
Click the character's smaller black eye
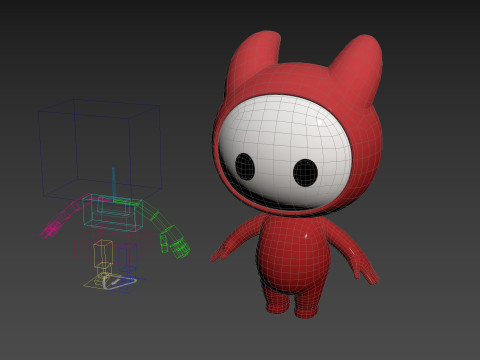[x=245, y=167]
